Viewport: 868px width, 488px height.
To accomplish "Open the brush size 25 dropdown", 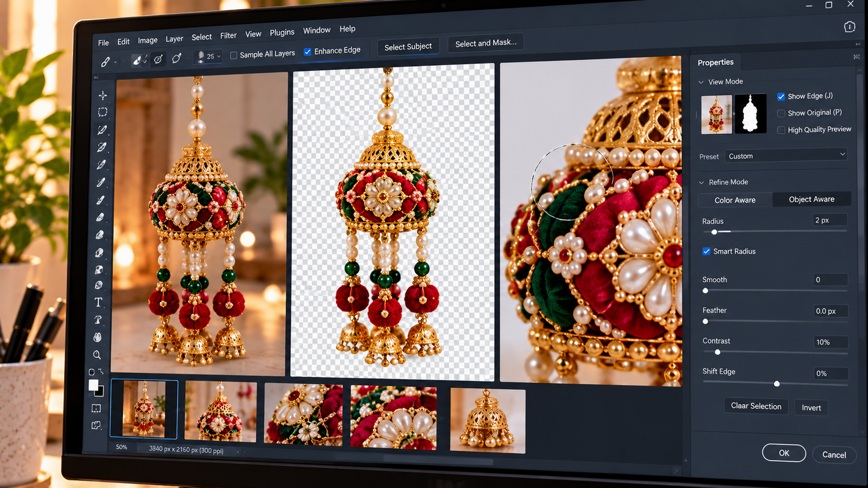I will [x=208, y=56].
